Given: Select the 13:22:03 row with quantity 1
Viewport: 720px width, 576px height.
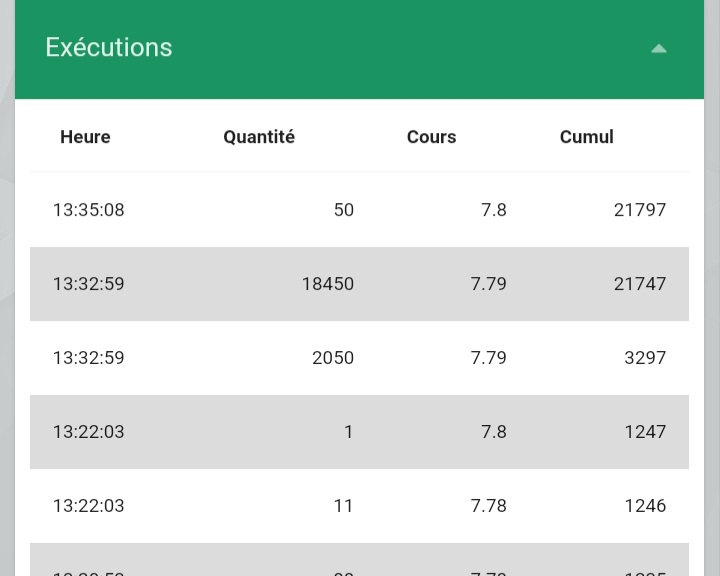Looking at the screenshot, I should coord(360,432).
